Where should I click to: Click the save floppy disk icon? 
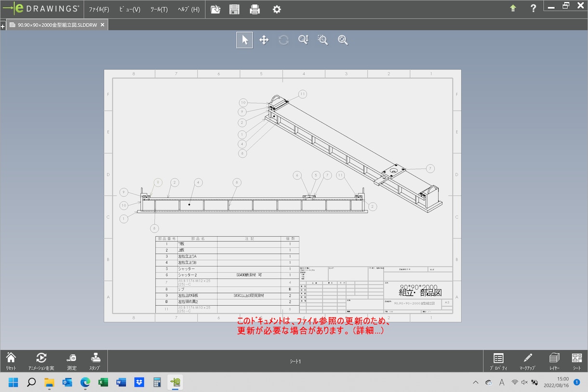point(234,9)
